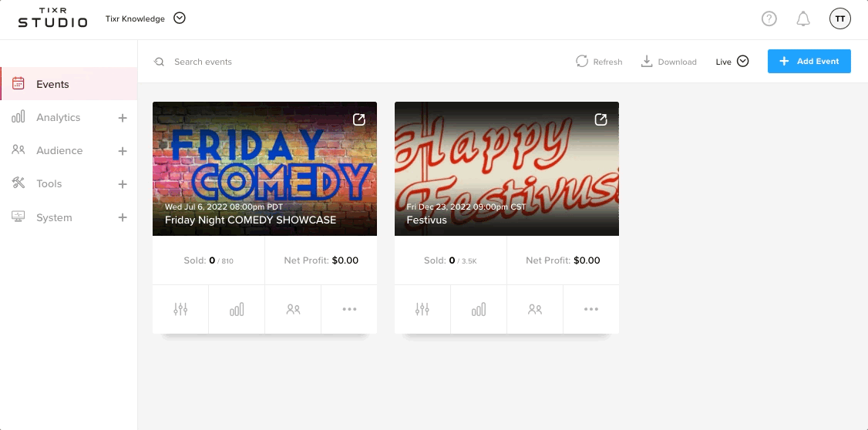
Task: Click the Friday Night COMEDY SHOWCASE title
Action: (251, 220)
